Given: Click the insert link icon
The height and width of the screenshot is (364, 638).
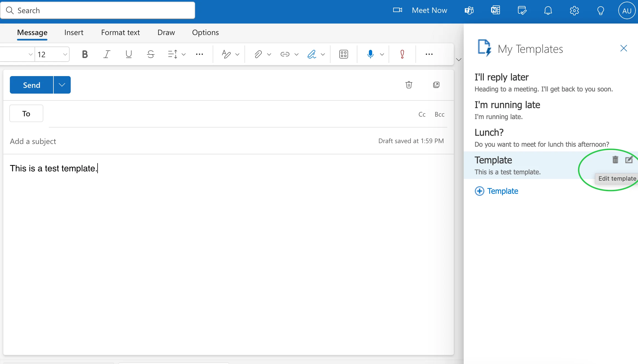Looking at the screenshot, I should click(285, 54).
